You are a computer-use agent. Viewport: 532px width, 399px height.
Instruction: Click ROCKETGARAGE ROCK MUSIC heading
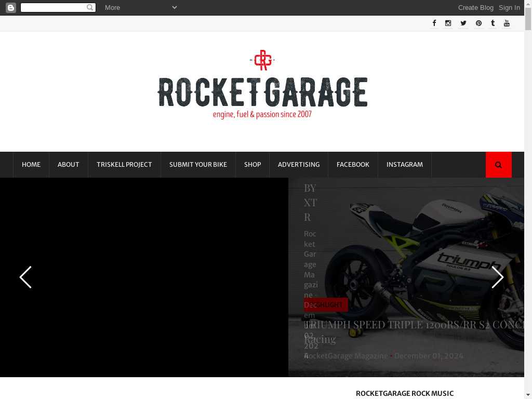click(x=404, y=393)
